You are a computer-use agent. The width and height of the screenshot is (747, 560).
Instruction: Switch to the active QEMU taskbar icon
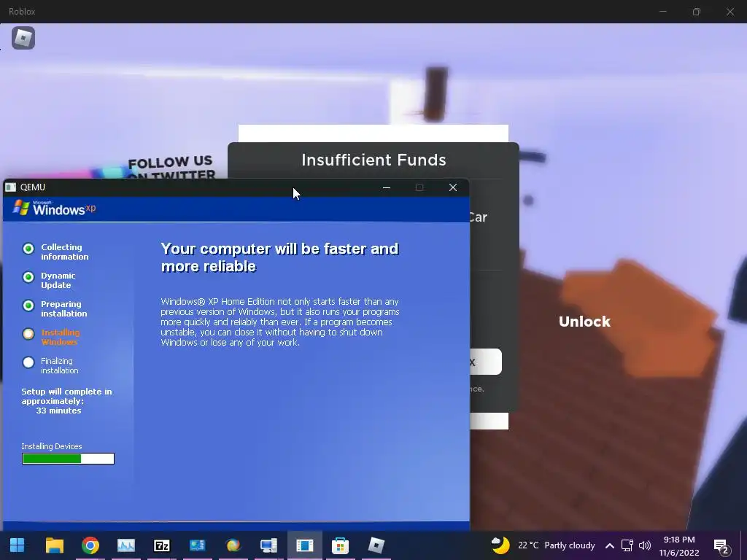304,545
